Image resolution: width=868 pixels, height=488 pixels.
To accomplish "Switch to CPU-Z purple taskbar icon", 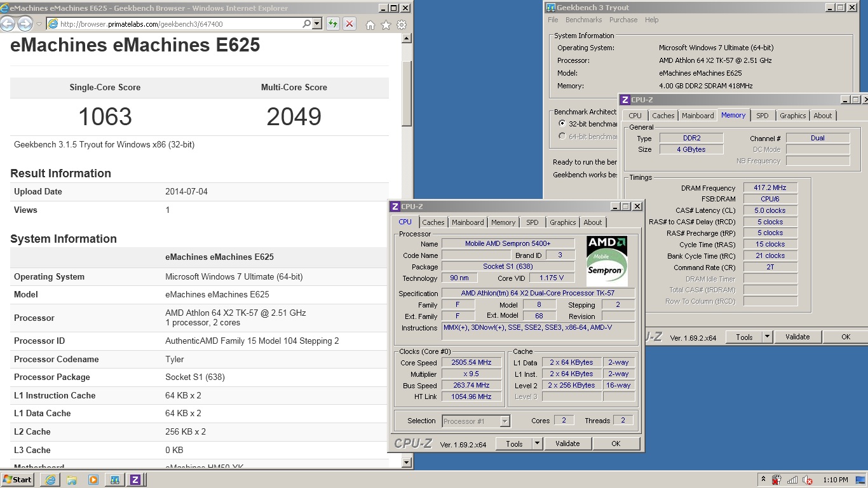I will tap(135, 480).
